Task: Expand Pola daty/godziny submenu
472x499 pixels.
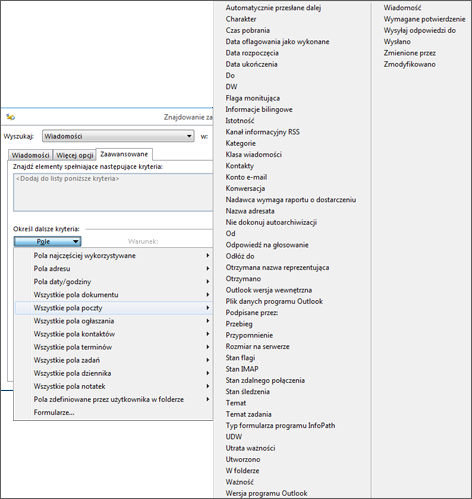Action: click(114, 282)
